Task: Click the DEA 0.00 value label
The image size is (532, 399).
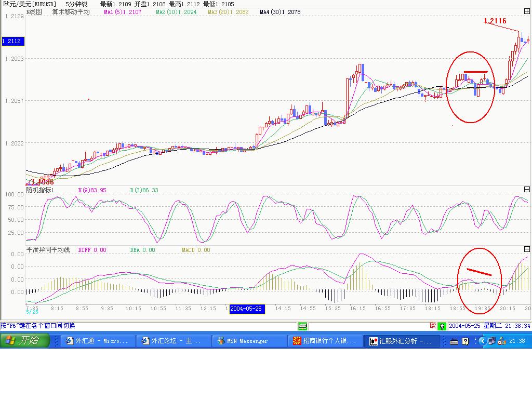Action: click(142, 250)
